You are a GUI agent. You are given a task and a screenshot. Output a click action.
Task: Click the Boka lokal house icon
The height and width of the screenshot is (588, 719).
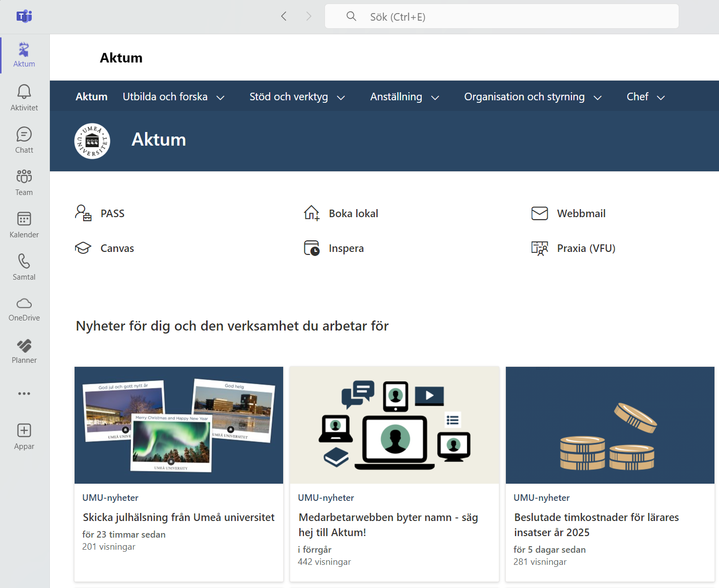click(311, 213)
